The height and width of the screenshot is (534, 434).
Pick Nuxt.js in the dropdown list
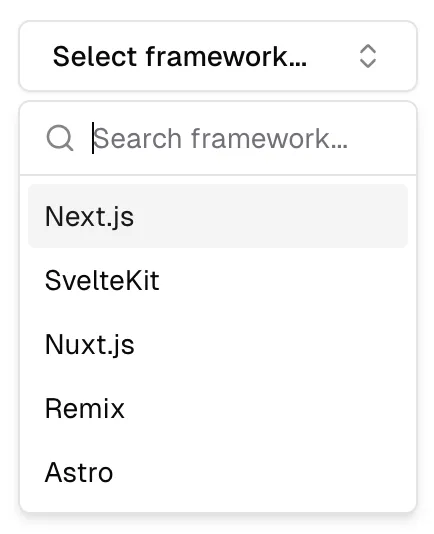click(x=218, y=344)
